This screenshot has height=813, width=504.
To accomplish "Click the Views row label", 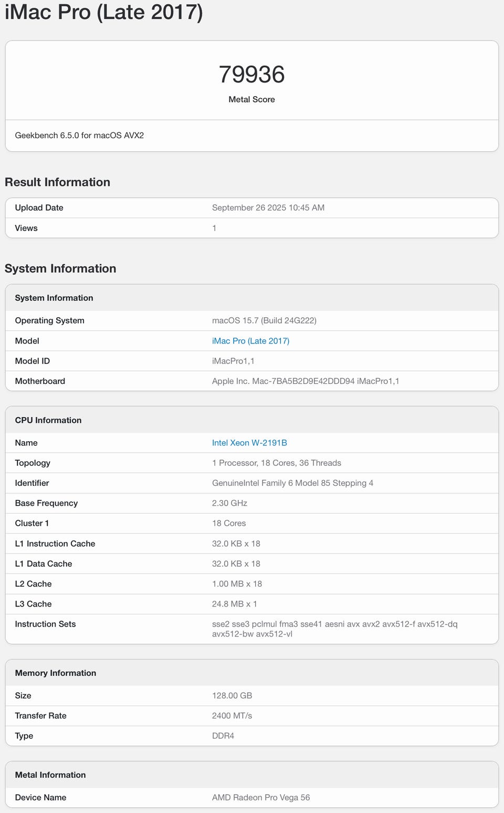I will pyautogui.click(x=26, y=228).
